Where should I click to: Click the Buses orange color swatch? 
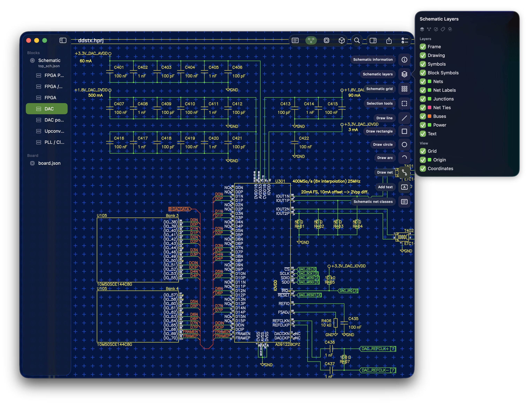pos(429,116)
